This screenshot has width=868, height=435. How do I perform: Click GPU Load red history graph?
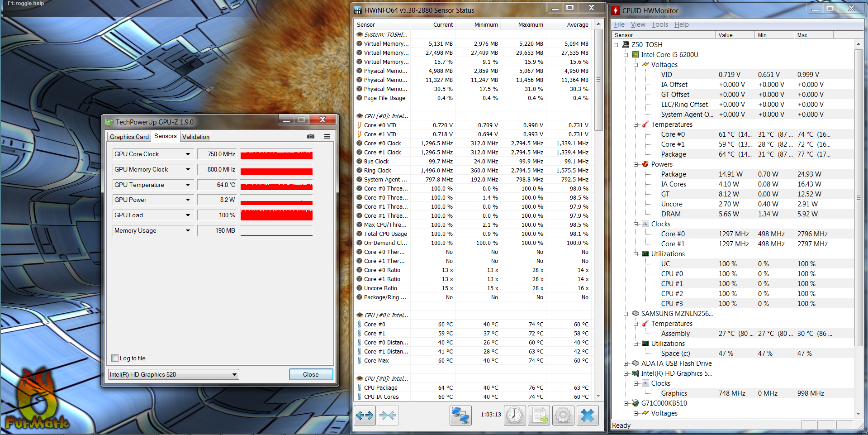[x=276, y=215]
